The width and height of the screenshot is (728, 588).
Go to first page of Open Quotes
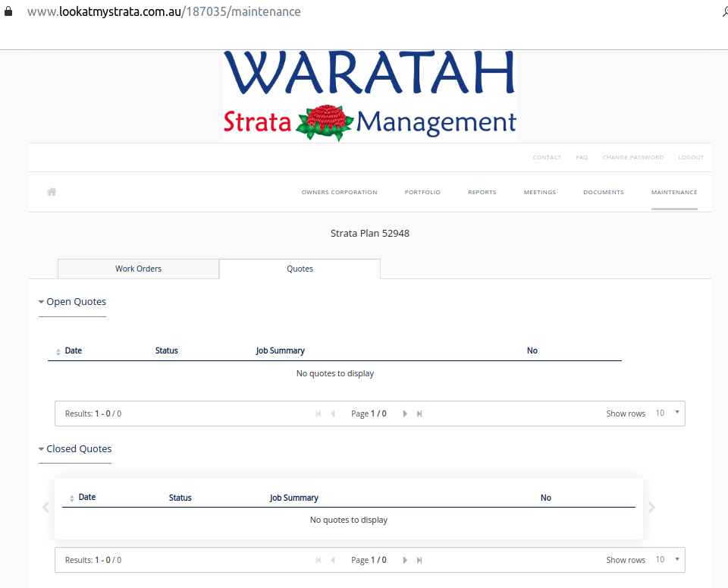[318, 413]
